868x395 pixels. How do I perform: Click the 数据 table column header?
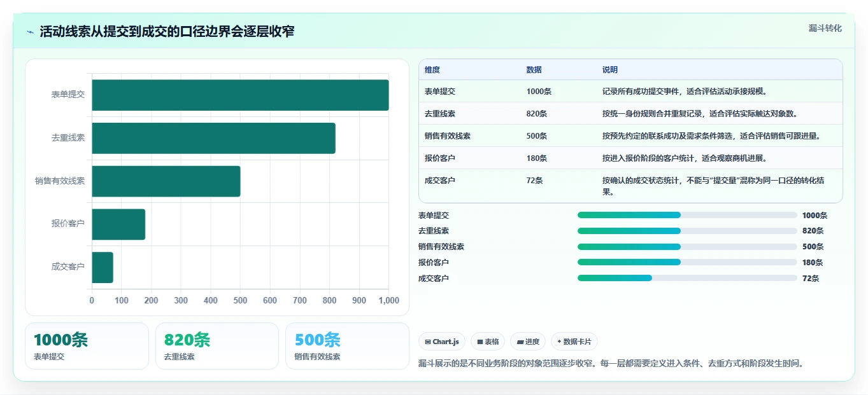tap(534, 70)
